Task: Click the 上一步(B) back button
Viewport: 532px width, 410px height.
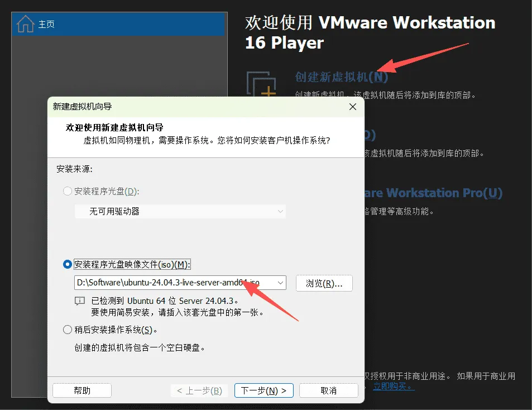Action: pyautogui.click(x=199, y=390)
